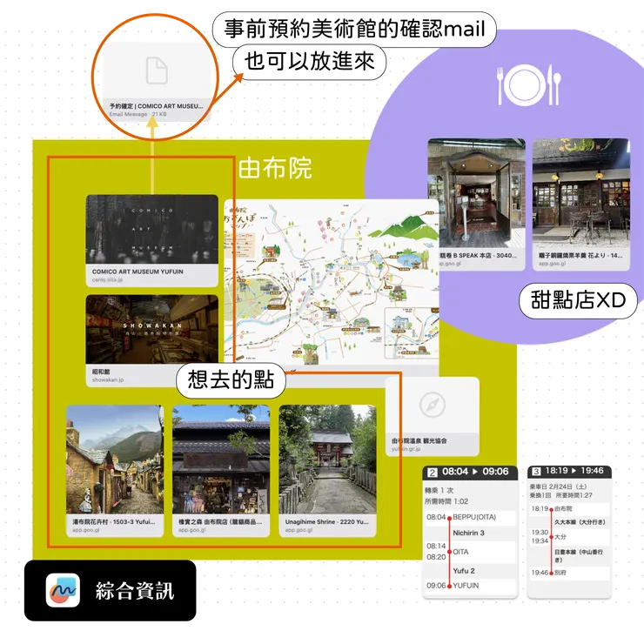The height and width of the screenshot is (644, 644).
Task: Click the B SPEAK 本店 · 3040... caption
Action: pos(478,256)
